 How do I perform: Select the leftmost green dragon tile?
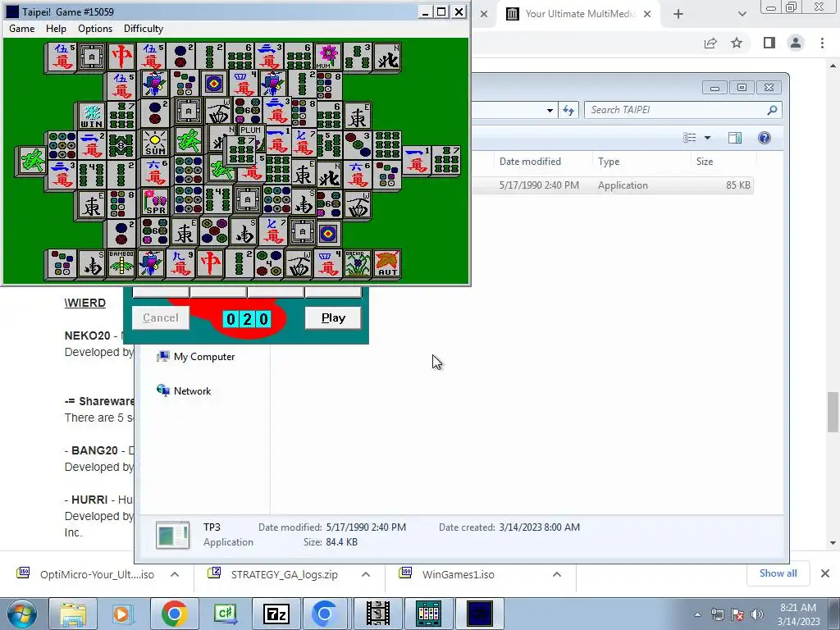point(32,161)
